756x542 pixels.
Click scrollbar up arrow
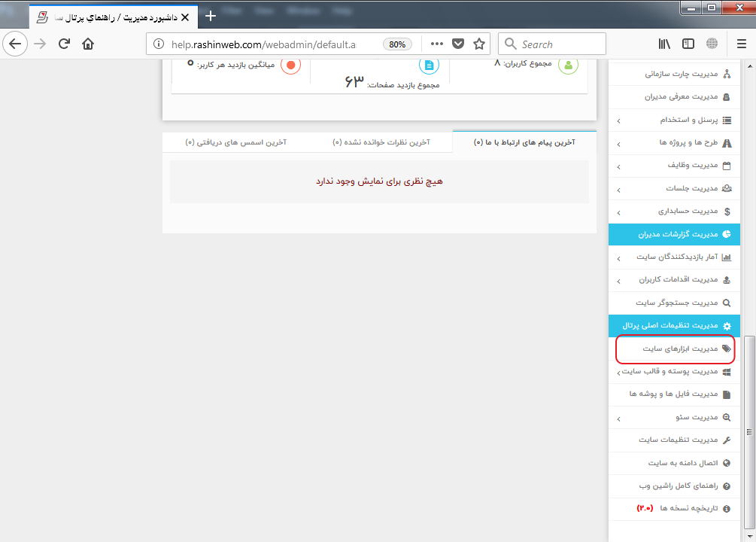point(750,66)
